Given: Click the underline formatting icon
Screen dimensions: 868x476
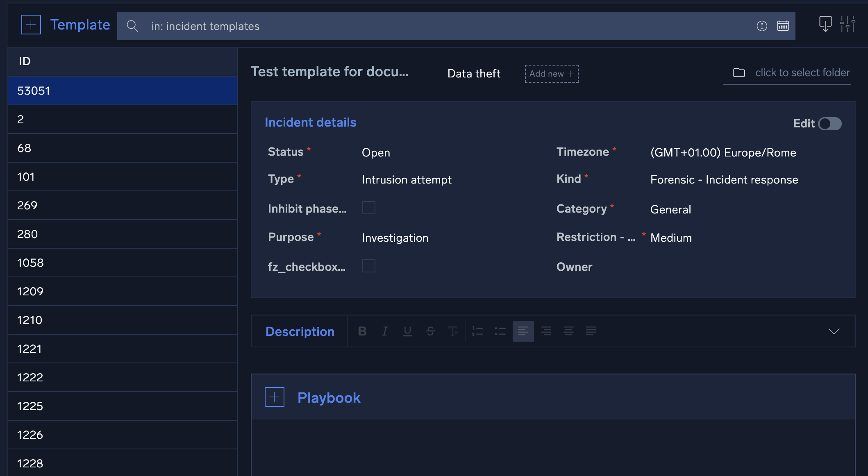Looking at the screenshot, I should click(x=408, y=331).
